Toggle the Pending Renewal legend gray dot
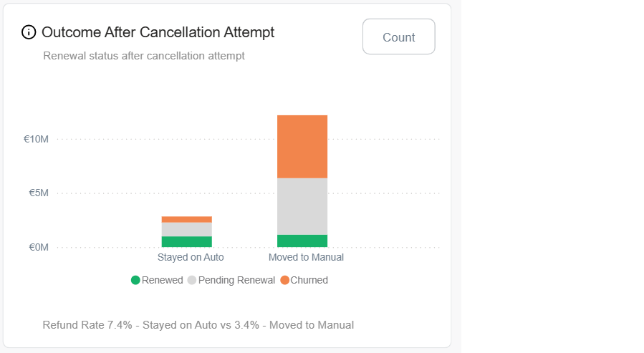 (192, 280)
